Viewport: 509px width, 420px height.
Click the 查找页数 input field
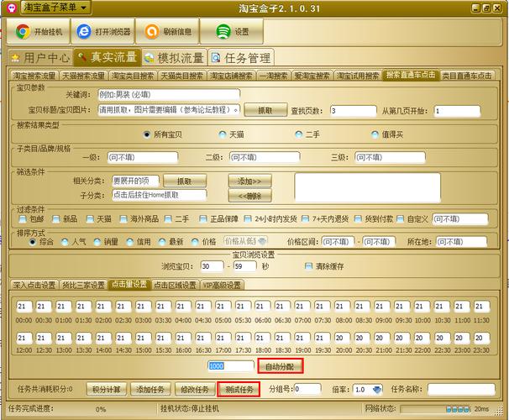coord(353,111)
